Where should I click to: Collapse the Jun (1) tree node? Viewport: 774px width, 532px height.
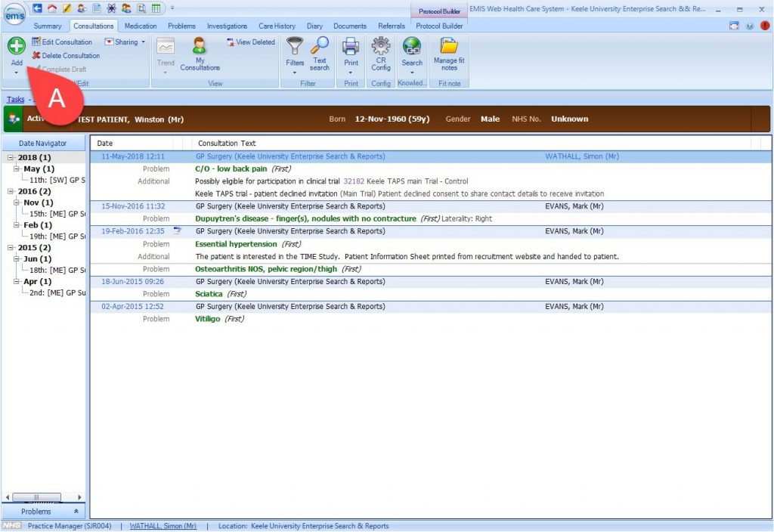click(17, 258)
